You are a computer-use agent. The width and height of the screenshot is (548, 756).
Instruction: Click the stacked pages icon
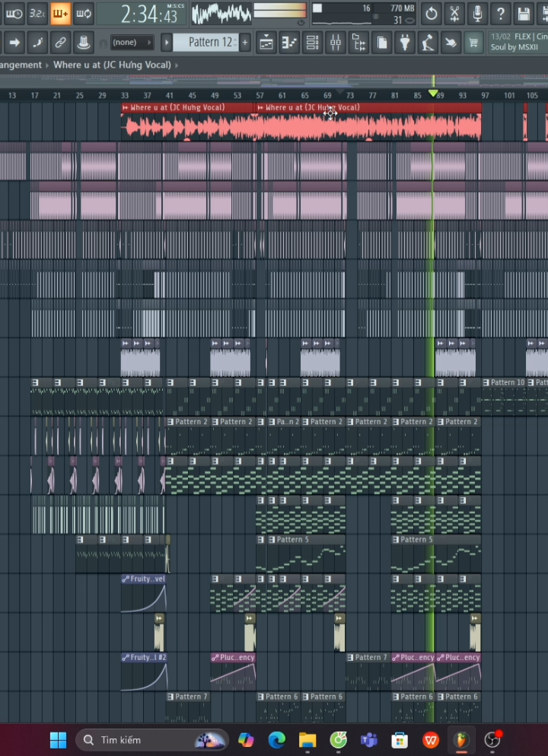382,43
